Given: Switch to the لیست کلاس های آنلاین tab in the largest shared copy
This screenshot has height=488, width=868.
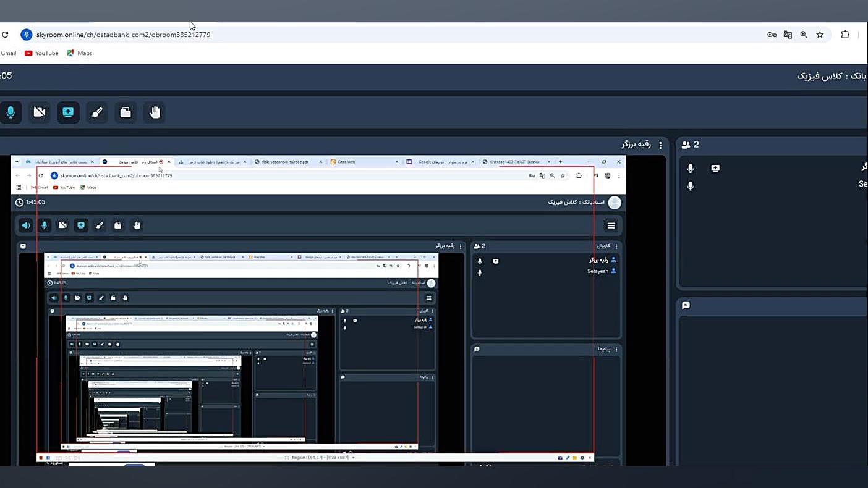Looking at the screenshot, I should [x=61, y=162].
